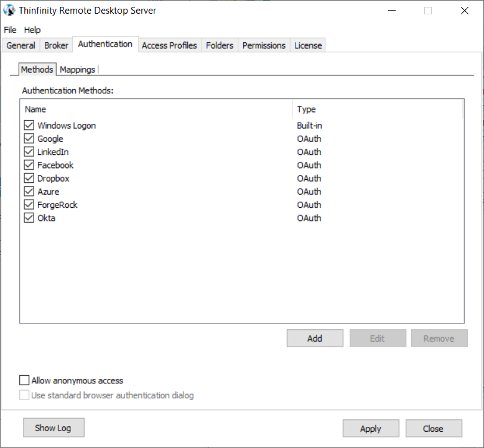Open the Mappings sub-tab
The height and width of the screenshot is (448, 484).
click(78, 70)
